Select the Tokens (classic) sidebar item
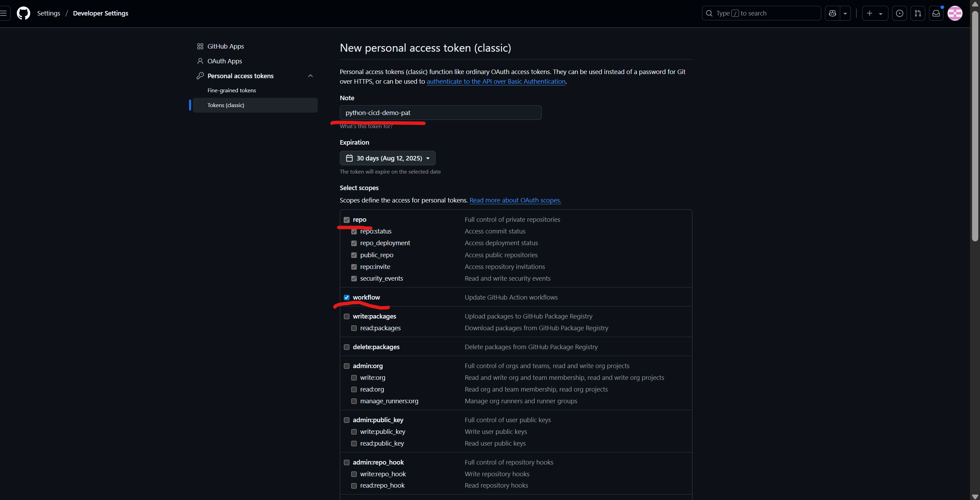The height and width of the screenshot is (500, 980). (x=226, y=105)
